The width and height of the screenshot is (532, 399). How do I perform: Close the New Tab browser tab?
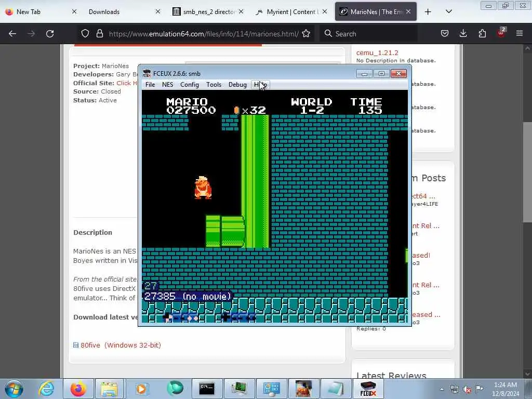[74, 11]
